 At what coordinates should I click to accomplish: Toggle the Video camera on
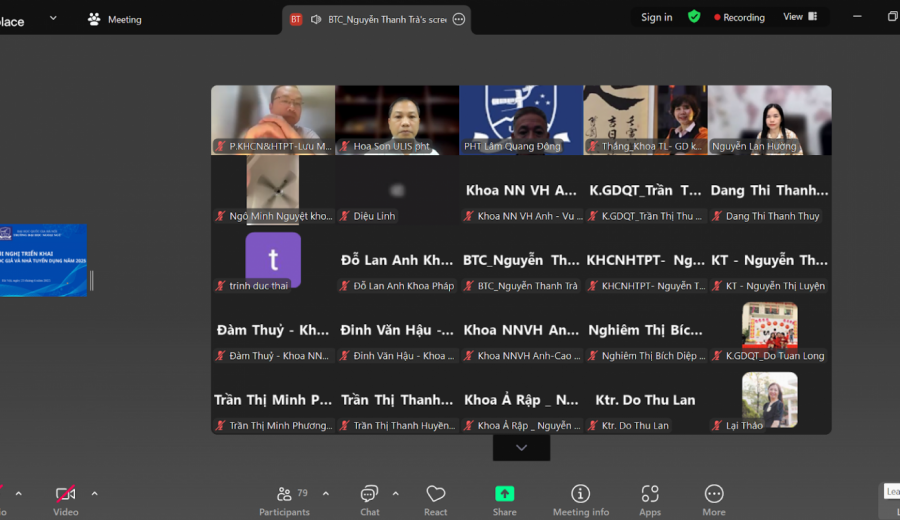pos(65,500)
